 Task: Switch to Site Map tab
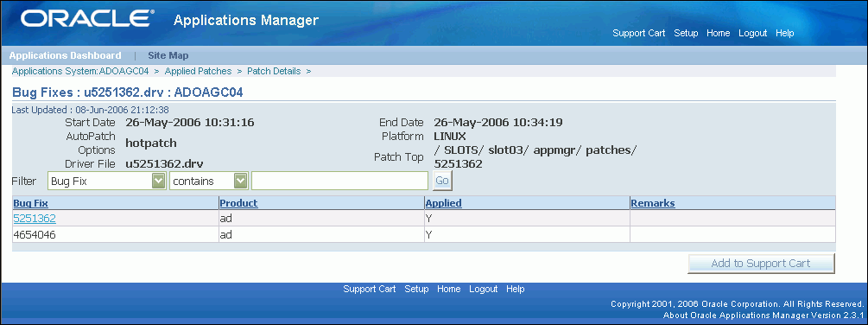pos(168,55)
